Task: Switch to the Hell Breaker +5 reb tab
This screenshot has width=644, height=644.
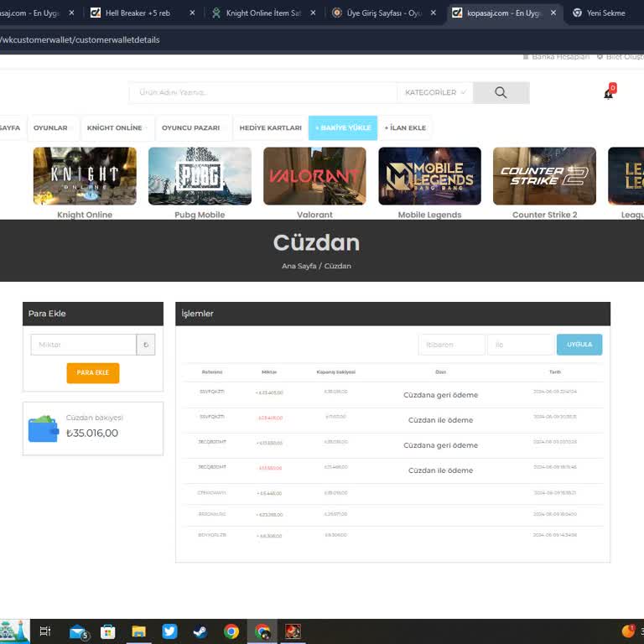Action: tap(138, 13)
